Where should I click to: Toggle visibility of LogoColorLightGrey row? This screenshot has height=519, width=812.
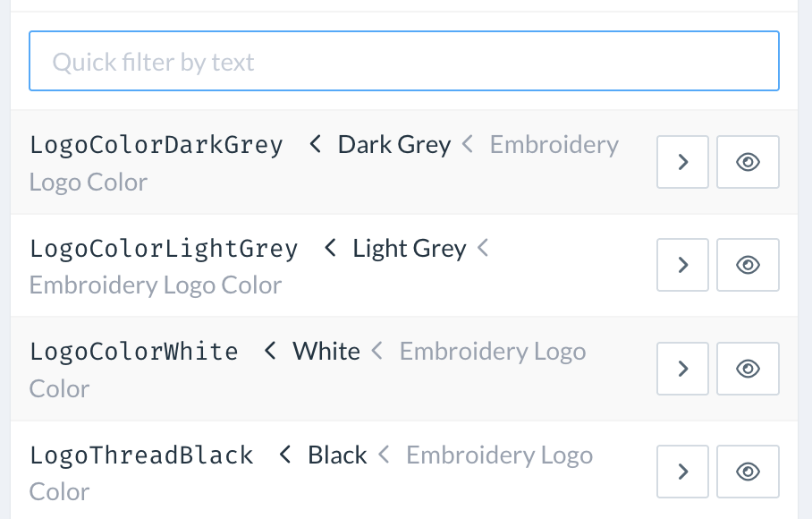[748, 265]
